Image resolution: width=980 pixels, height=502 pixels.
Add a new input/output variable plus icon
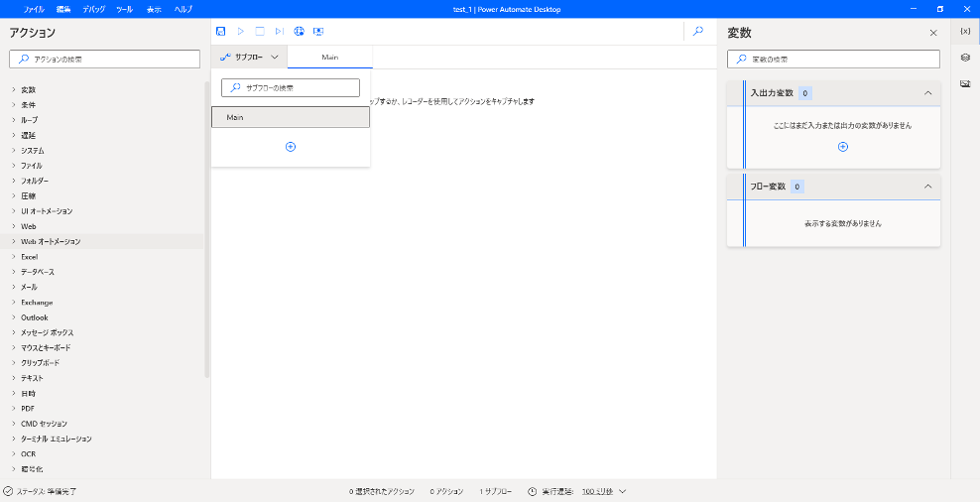842,147
